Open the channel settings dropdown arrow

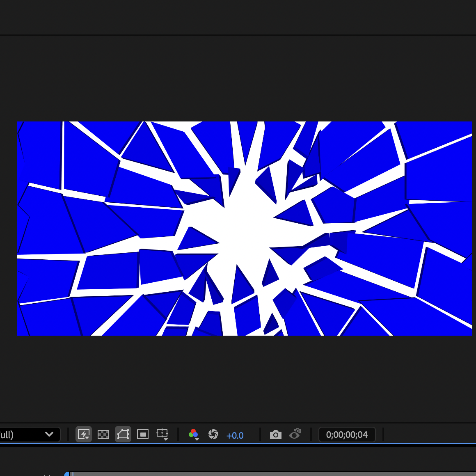click(197, 438)
